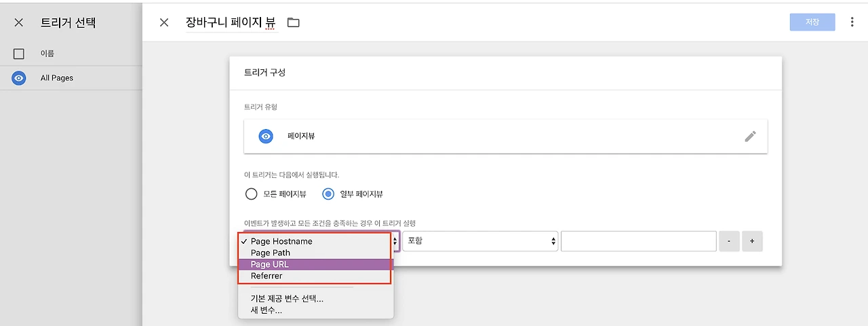868x326 pixels.
Task: Select the 일부 페이지뷰 radio button
Action: (328, 194)
